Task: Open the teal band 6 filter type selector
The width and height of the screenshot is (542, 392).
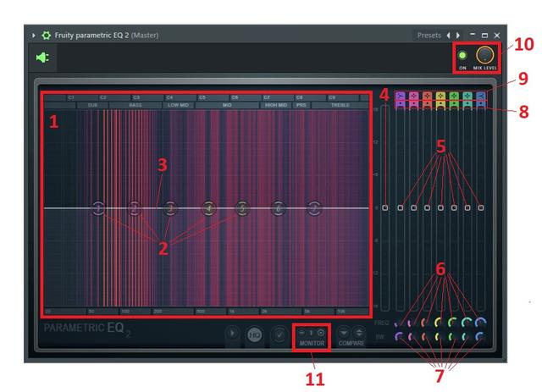Action: pos(467,97)
